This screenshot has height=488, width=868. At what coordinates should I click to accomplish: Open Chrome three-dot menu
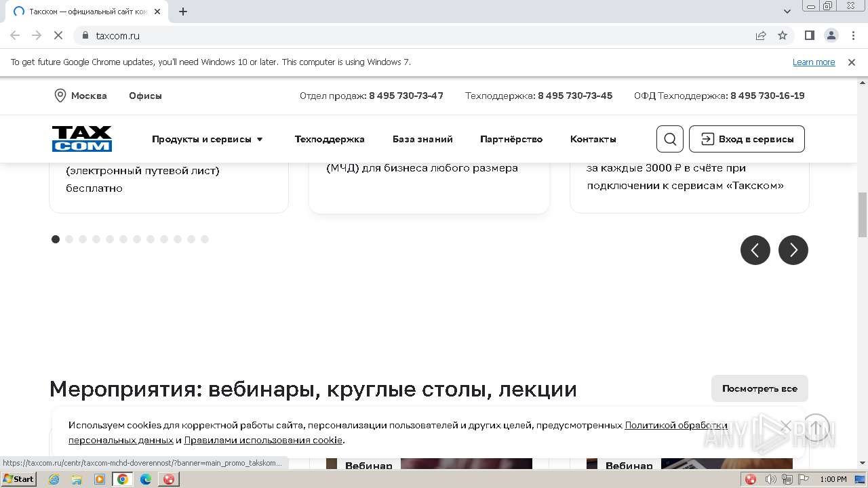(852, 35)
